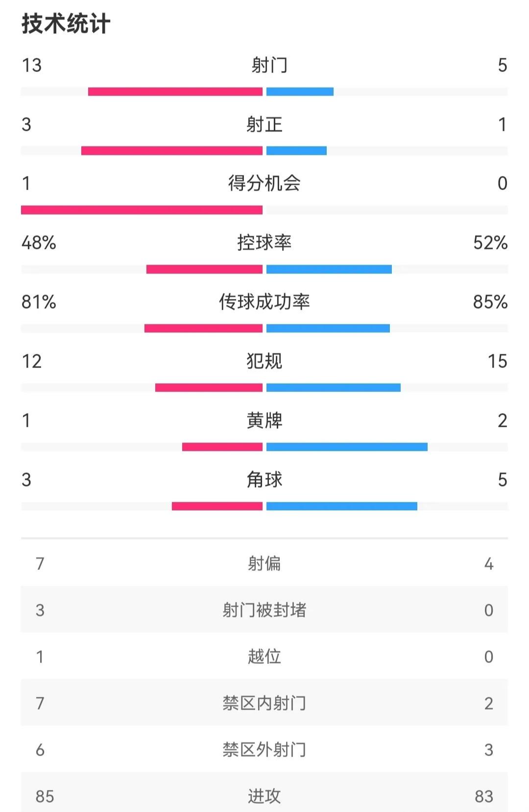Click the 85% pass success value
The height and width of the screenshot is (812, 529).
tap(490, 302)
